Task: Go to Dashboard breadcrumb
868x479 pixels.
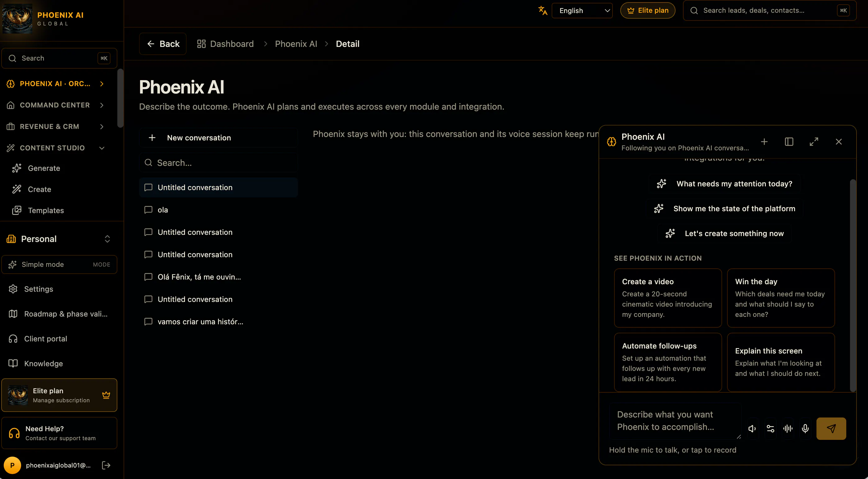Action: tap(225, 44)
